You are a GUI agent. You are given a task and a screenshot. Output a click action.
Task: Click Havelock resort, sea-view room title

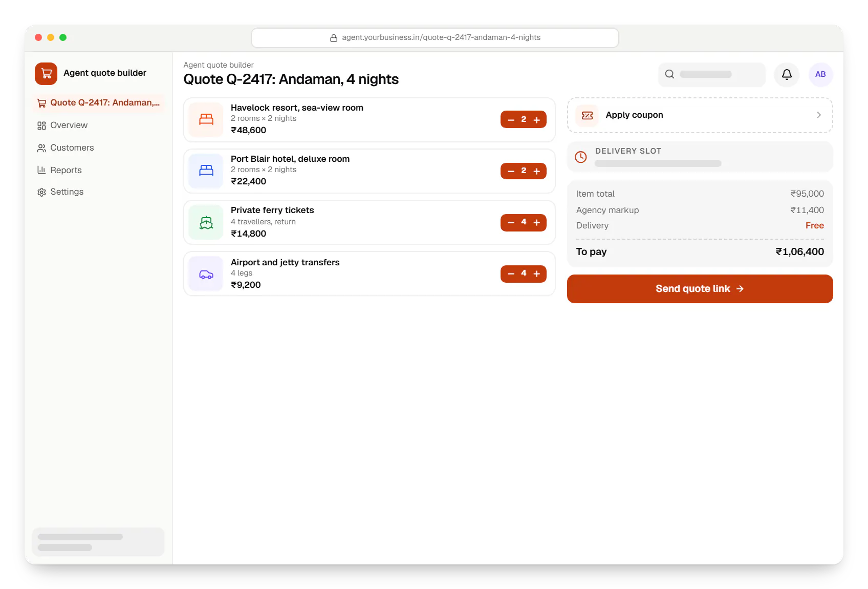(x=297, y=108)
